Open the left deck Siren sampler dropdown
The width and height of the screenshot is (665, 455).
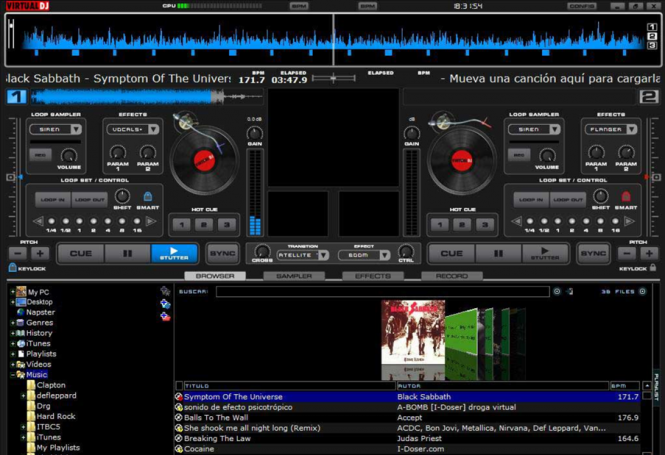pyautogui.click(x=55, y=129)
